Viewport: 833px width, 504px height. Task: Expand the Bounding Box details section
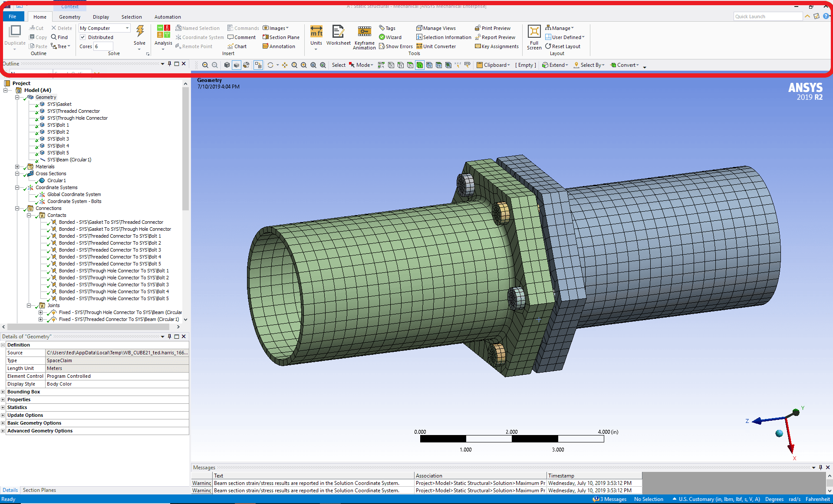tap(4, 392)
